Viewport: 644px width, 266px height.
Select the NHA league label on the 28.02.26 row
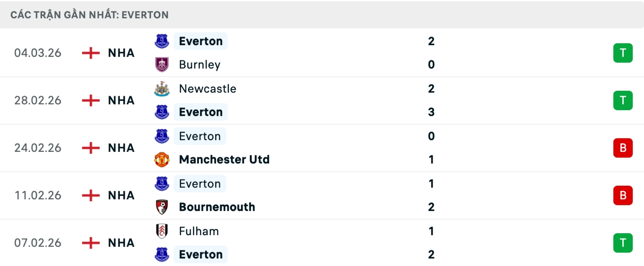tap(120, 100)
